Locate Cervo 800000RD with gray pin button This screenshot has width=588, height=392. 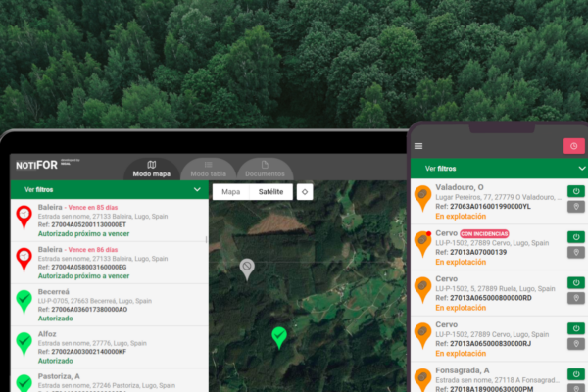[576, 298]
